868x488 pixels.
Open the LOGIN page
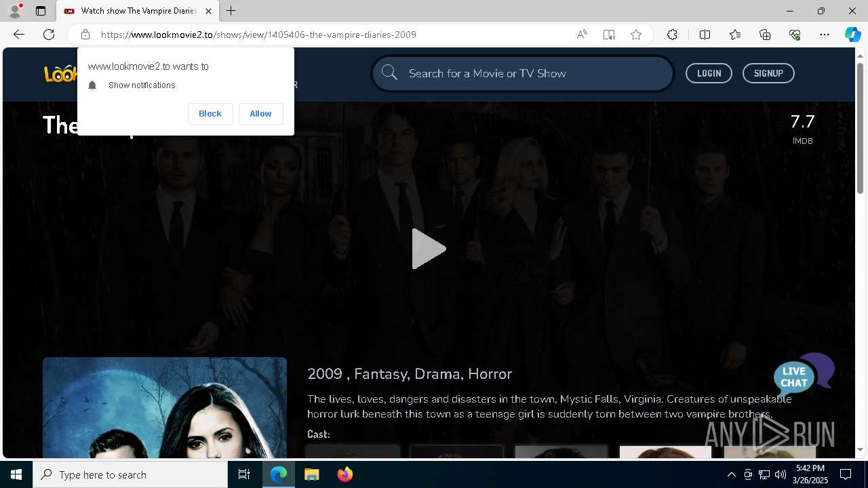[x=709, y=73]
